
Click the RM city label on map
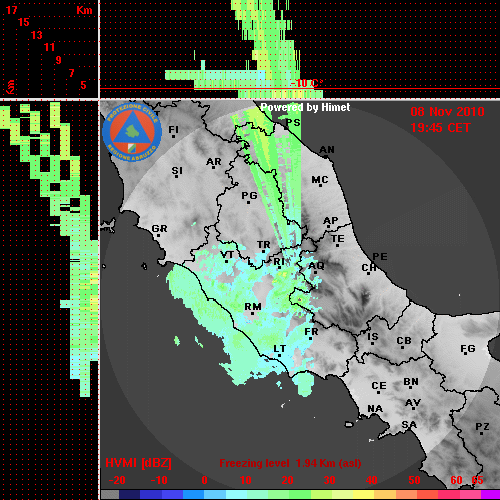click(253, 307)
